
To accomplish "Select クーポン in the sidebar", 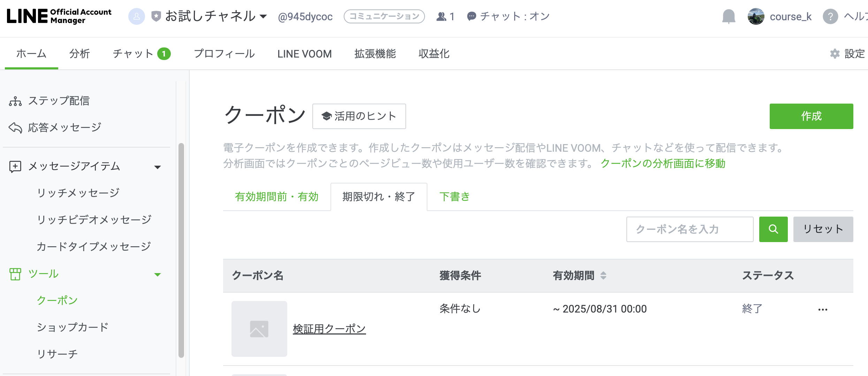I will (58, 300).
